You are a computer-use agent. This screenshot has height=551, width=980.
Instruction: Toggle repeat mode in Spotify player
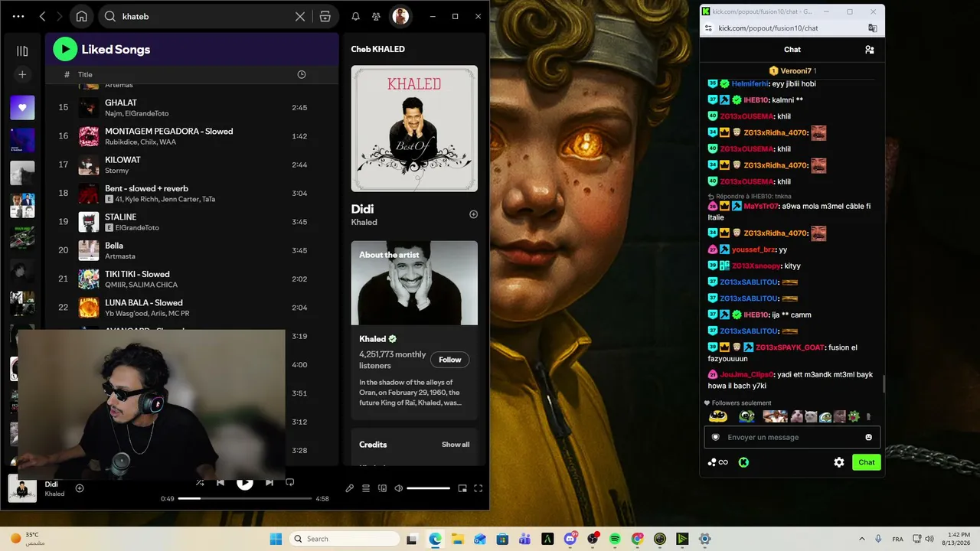point(290,483)
